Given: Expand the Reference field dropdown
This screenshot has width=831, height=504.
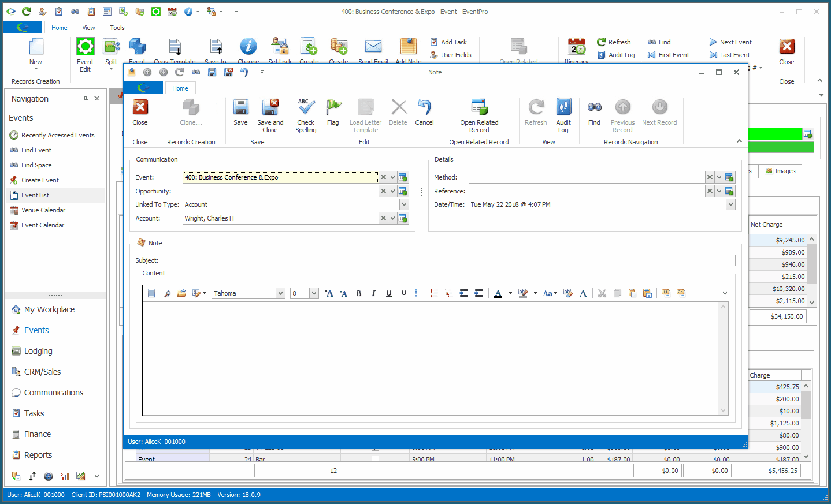Looking at the screenshot, I should point(719,191).
